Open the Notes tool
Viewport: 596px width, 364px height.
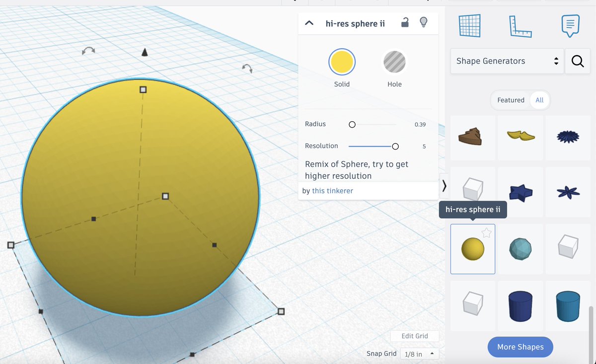(569, 26)
